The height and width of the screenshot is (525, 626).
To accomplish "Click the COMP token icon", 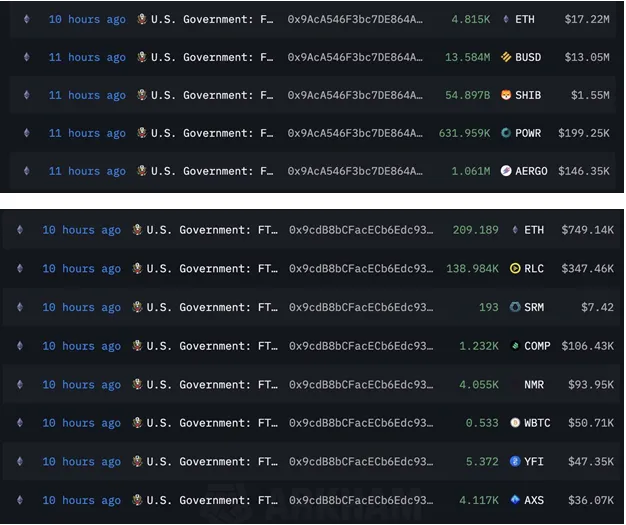I will click(515, 346).
